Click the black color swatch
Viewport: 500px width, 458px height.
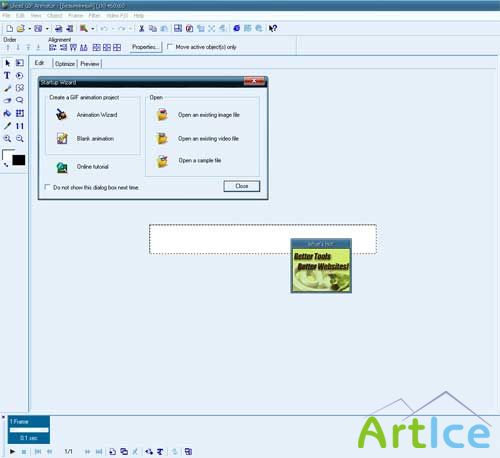tap(19, 160)
